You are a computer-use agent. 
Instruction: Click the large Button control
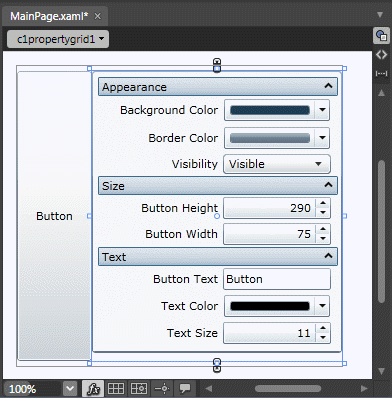pos(54,216)
